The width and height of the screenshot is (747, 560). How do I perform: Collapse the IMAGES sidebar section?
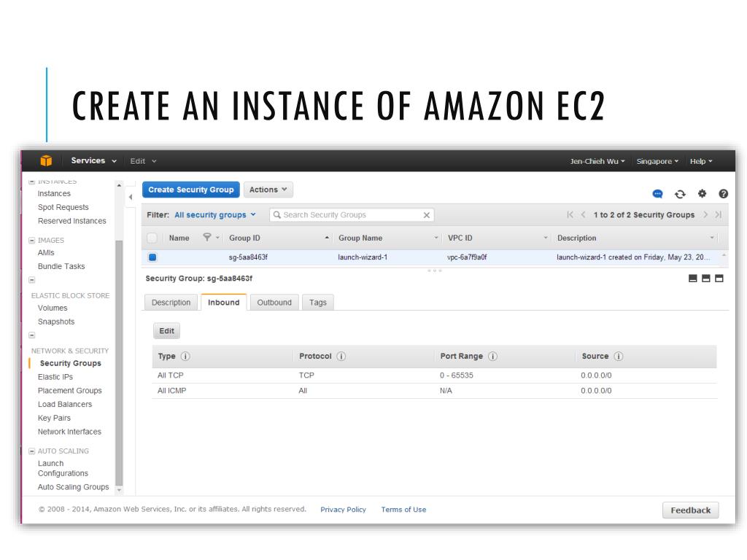coord(32,241)
